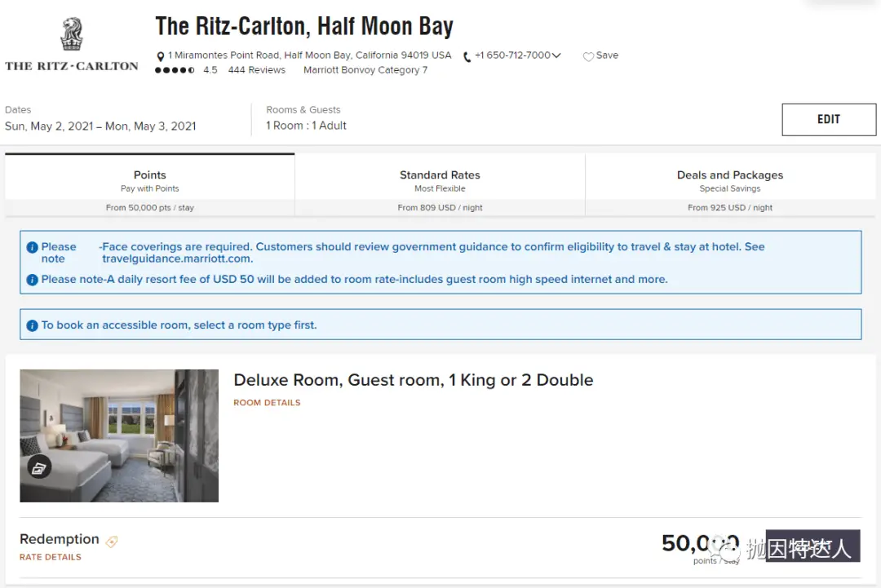The width and height of the screenshot is (881, 588).
Task: Open the photo gallery icon on room image
Action: 39,466
